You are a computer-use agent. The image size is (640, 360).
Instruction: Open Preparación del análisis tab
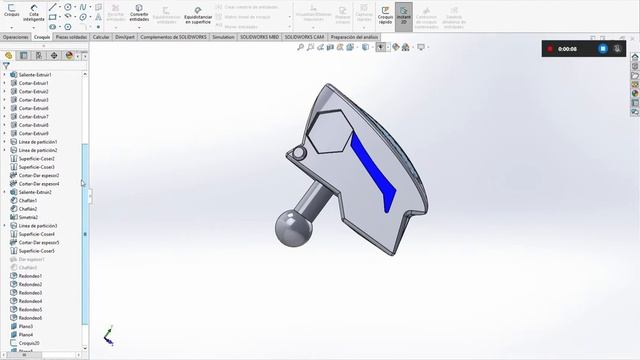pos(354,37)
